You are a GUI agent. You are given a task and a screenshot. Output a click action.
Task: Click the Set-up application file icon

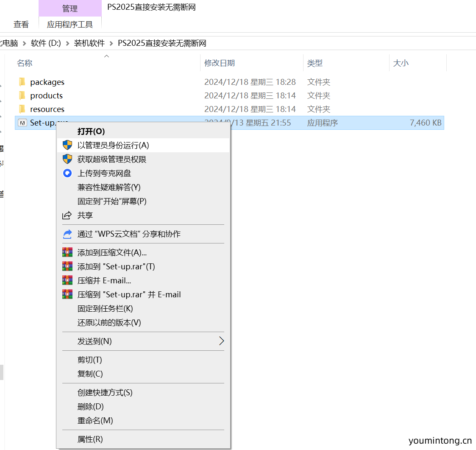point(22,123)
